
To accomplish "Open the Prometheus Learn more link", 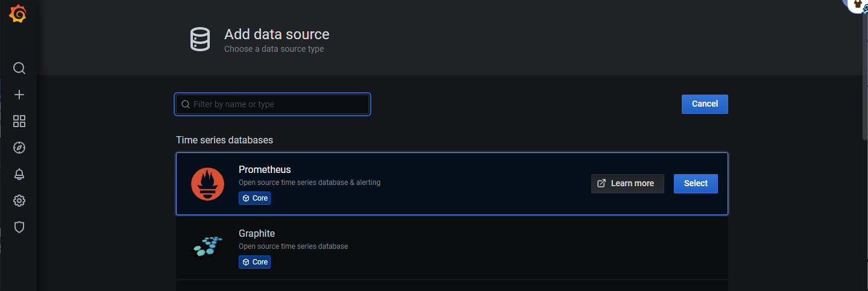I will 627,184.
